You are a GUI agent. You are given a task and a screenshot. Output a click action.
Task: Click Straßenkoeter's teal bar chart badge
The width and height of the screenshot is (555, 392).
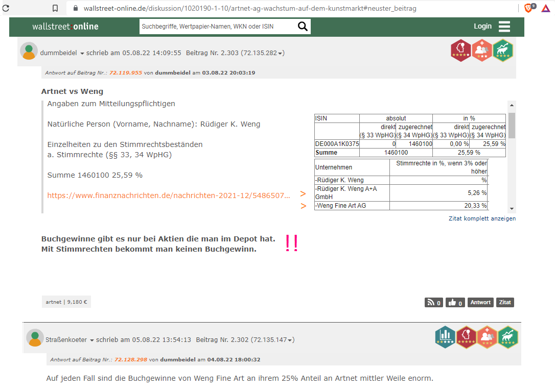tap(445, 337)
